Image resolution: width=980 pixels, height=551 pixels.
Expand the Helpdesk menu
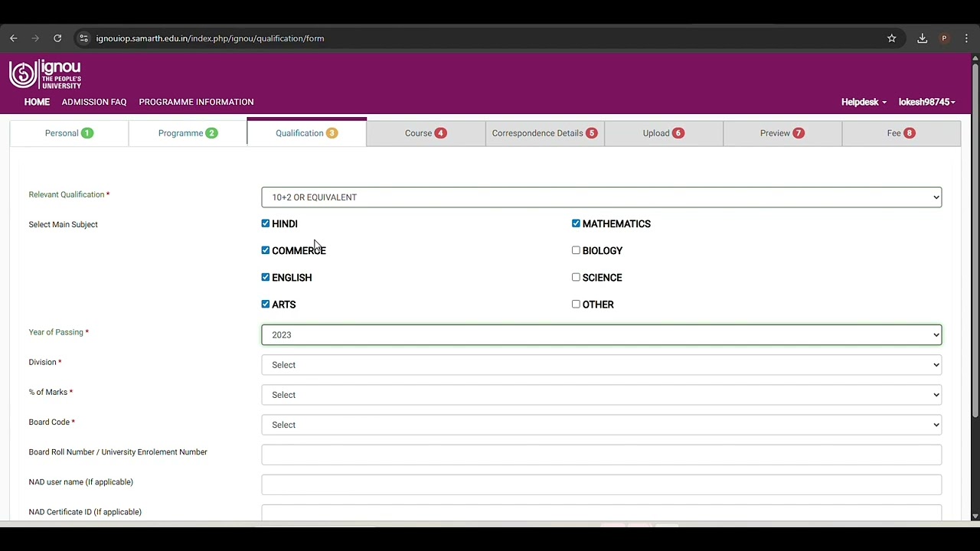(864, 102)
